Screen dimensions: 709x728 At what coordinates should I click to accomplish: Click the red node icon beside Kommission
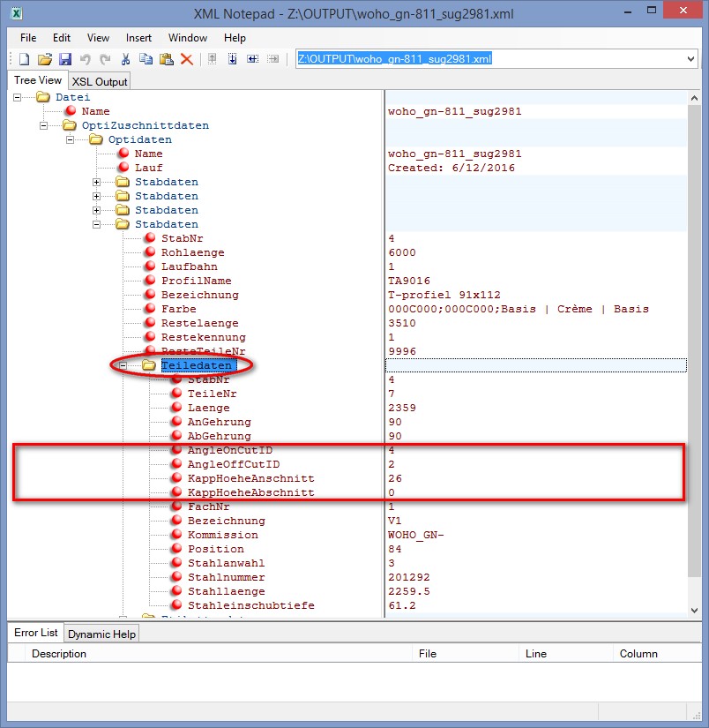point(176,535)
